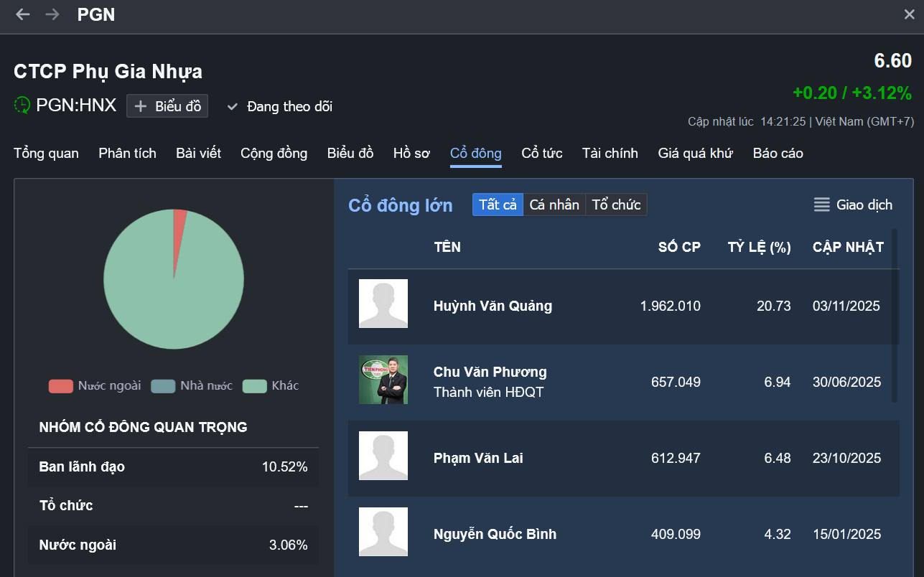Open Nguyễn Quốc Bình's avatar placeholder
Image resolution: width=924 pixels, height=577 pixels.
(383, 532)
